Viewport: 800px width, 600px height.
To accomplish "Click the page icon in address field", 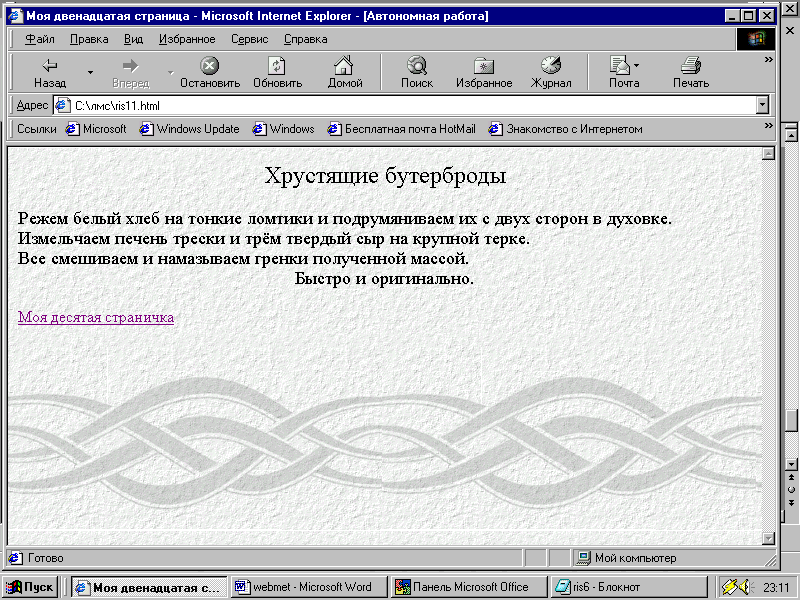I will 63,106.
